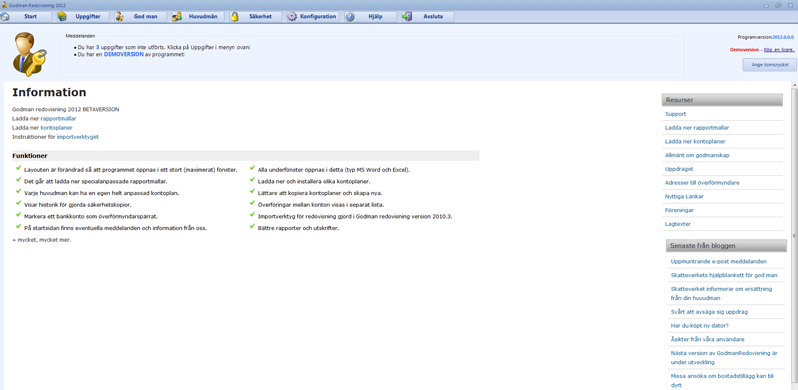Click the user with key logo image
Image resolution: width=798 pixels, height=390 pixels.
pyautogui.click(x=30, y=54)
